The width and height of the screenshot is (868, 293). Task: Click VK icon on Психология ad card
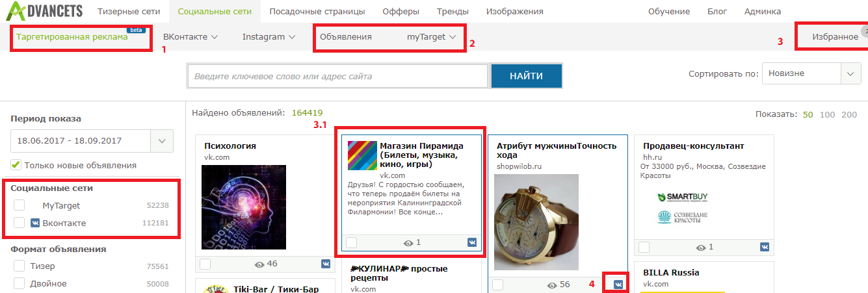[326, 264]
